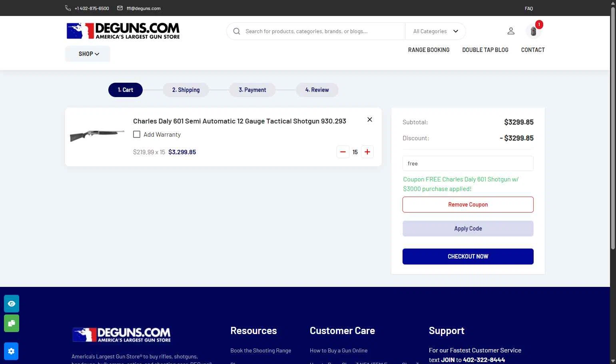Open RANGE BOOKING menu item

pyautogui.click(x=429, y=50)
